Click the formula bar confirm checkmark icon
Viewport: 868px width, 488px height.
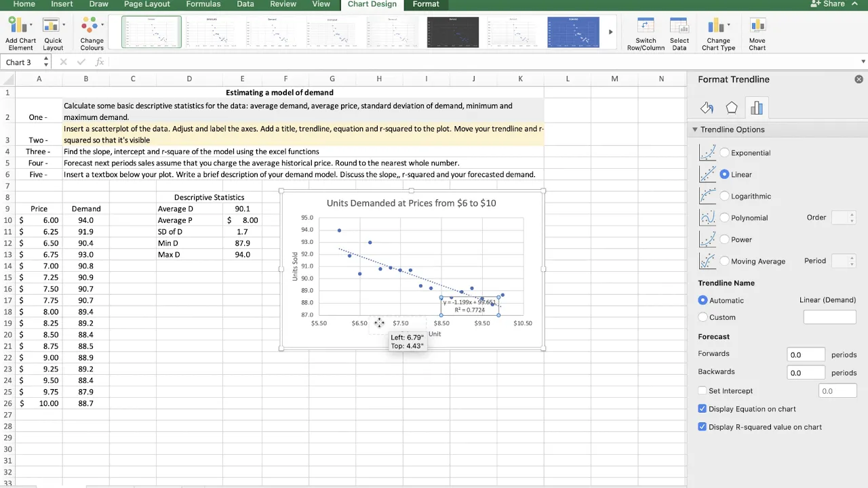(x=81, y=62)
